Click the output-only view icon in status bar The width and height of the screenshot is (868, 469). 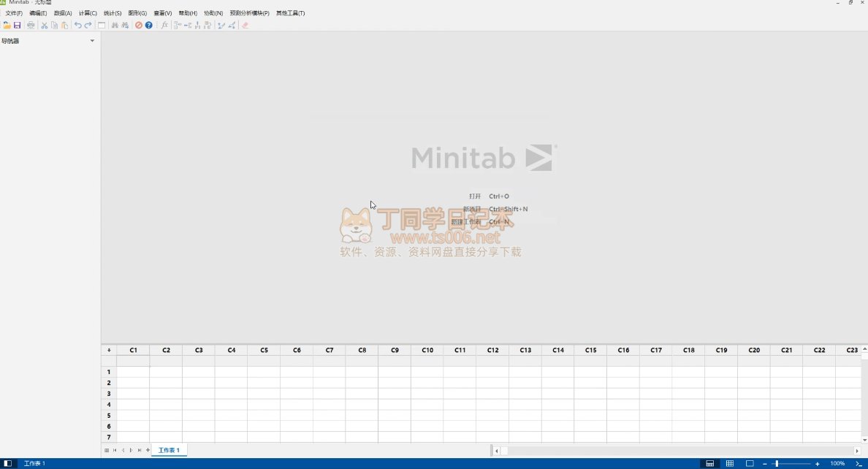pyautogui.click(x=750, y=463)
